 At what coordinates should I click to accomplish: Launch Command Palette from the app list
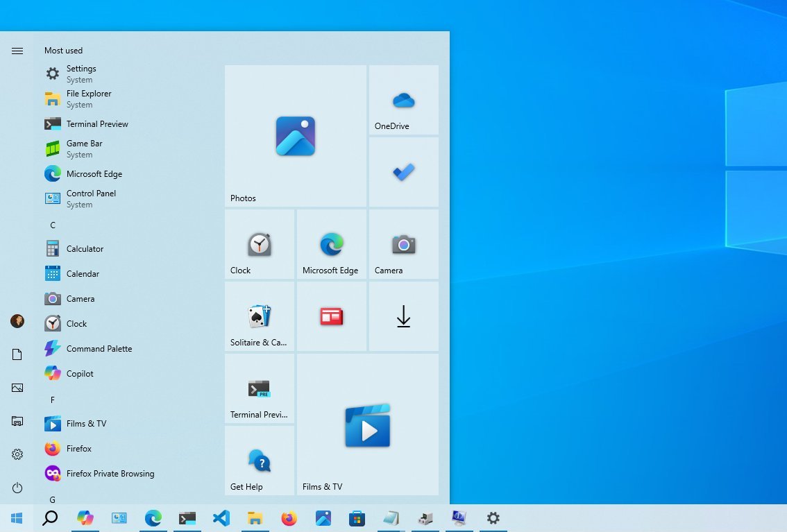pyautogui.click(x=128, y=349)
